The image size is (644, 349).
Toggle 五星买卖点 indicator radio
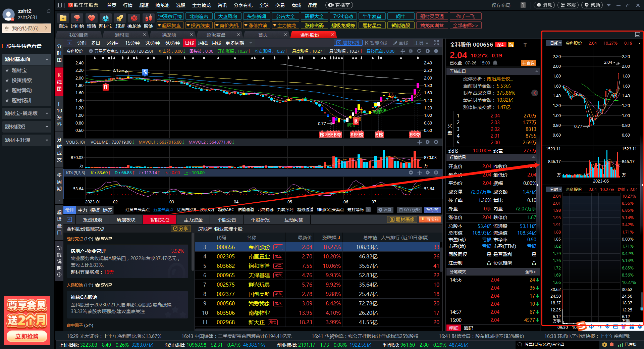(91, 51)
